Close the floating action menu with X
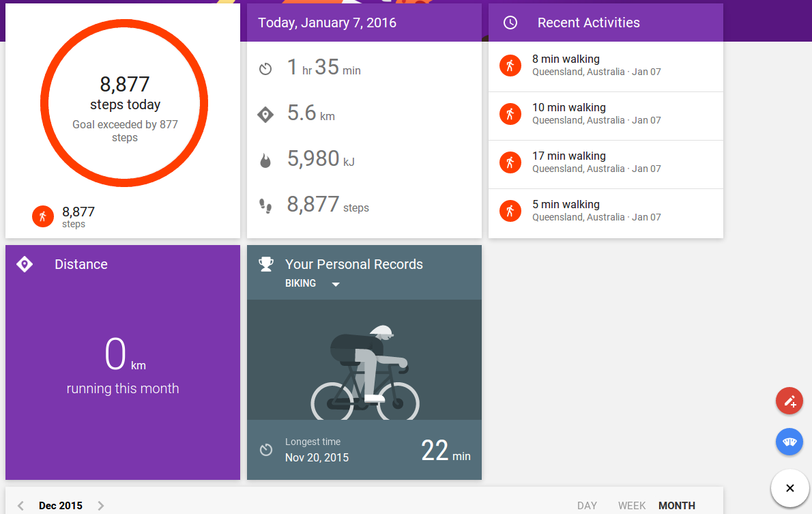Screen dimensions: 812x514 [x=789, y=488]
